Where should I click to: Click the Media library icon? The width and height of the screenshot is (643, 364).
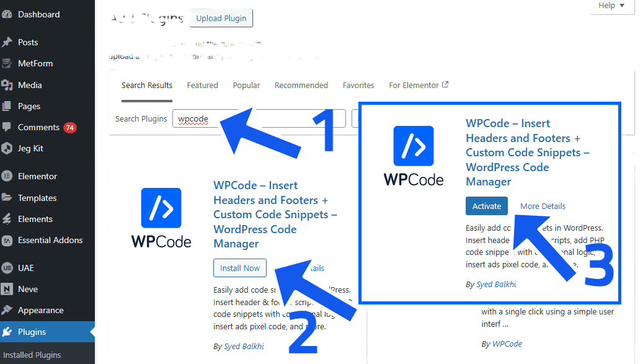[x=7, y=85]
